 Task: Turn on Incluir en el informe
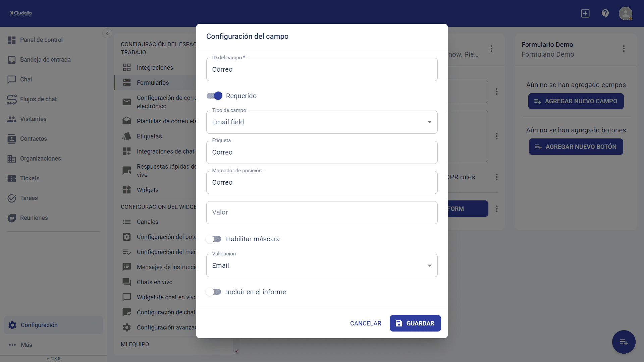(x=214, y=292)
